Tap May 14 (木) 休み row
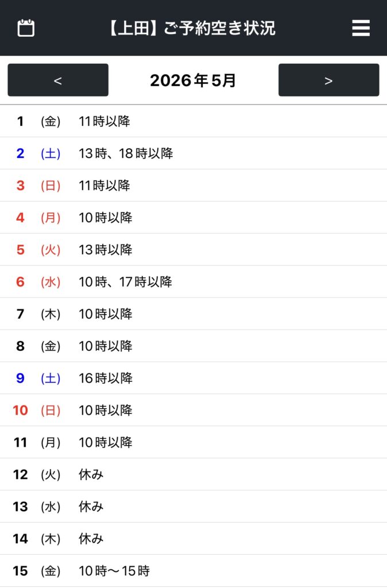The image size is (387, 588). coord(193,539)
